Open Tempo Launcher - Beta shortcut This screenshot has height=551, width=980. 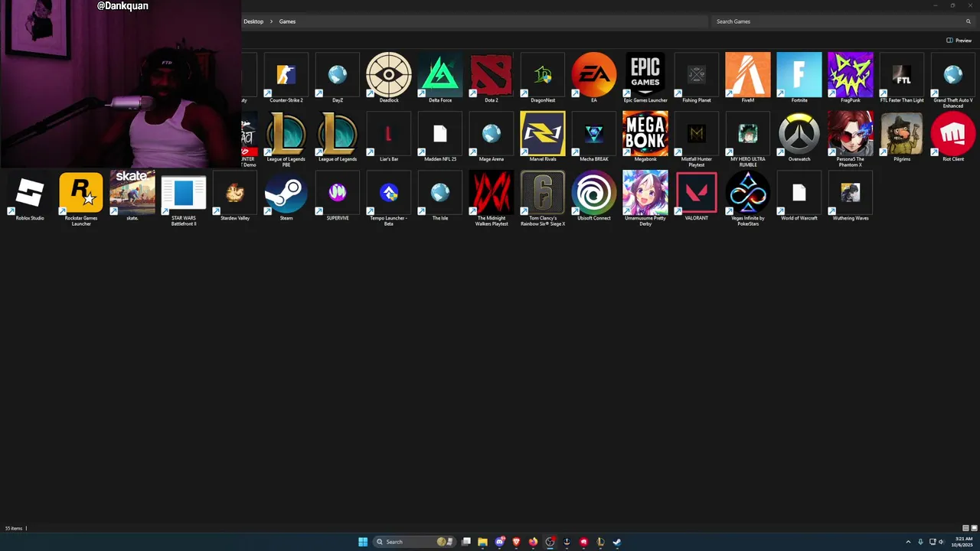click(x=389, y=198)
